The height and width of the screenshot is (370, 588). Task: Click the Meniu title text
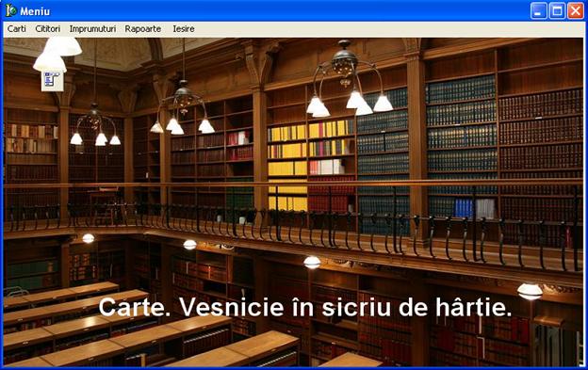[x=35, y=11]
